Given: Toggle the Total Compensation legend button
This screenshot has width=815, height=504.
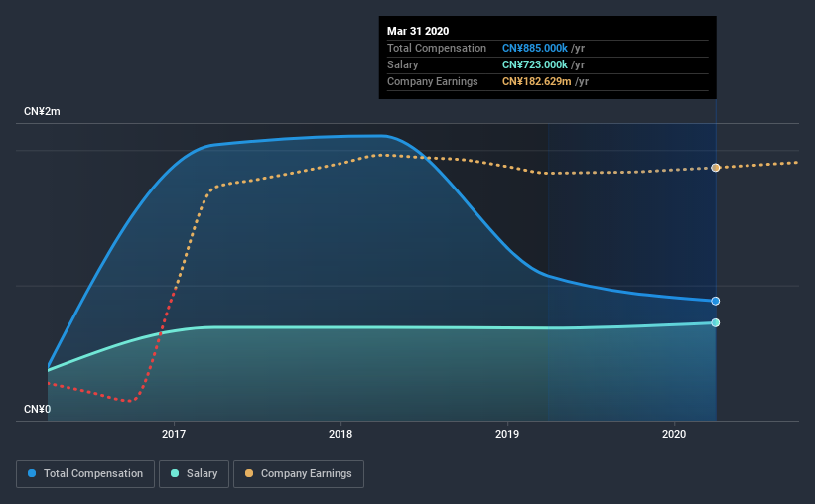Looking at the screenshot, I should pos(85,474).
